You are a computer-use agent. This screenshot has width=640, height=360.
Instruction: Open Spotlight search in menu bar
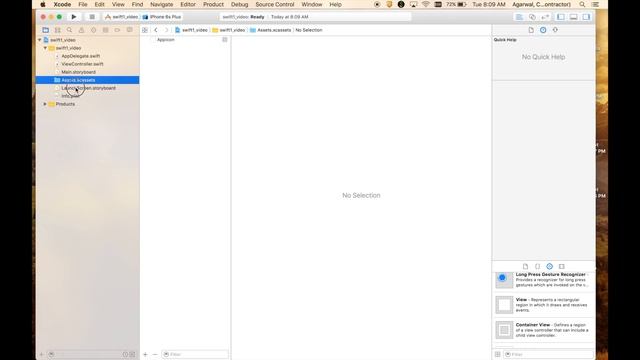coord(582,4)
